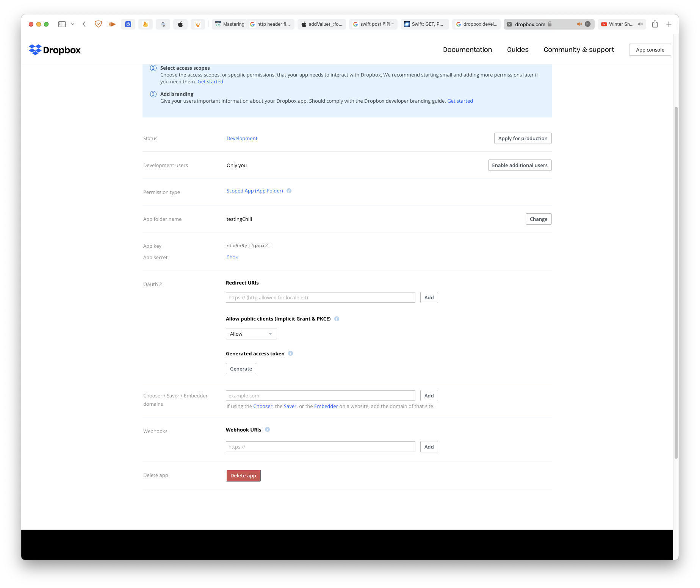700x588 pixels.
Task: Click the page vertical scrollbar thumb
Action: [x=676, y=282]
